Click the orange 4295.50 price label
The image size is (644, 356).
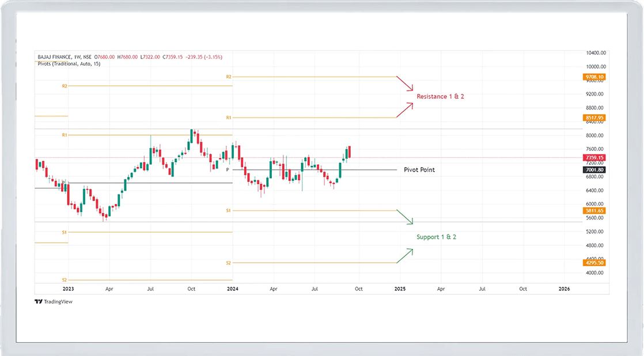[x=594, y=263]
